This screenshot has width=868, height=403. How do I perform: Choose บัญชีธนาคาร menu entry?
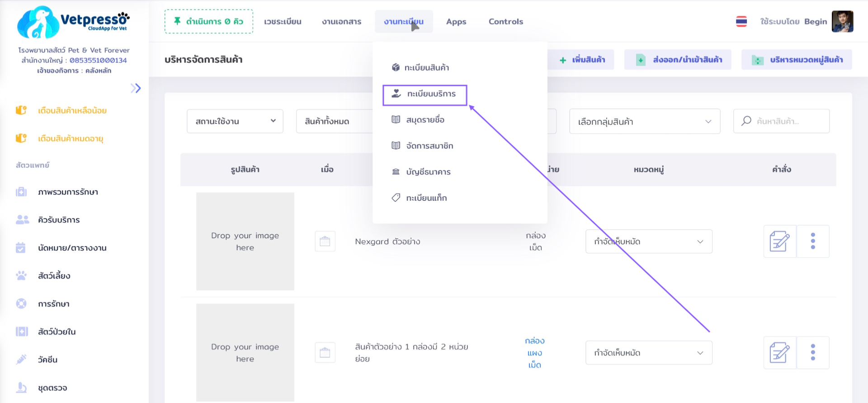(x=428, y=172)
